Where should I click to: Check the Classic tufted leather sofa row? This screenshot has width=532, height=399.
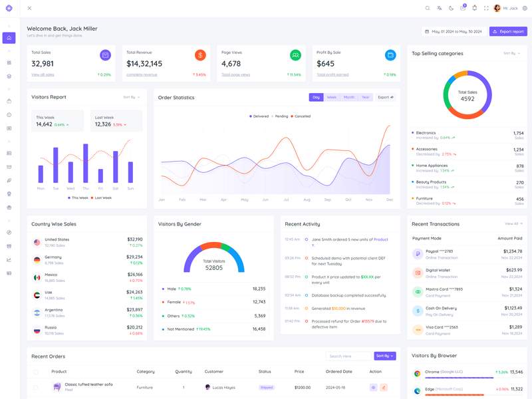tap(36, 387)
